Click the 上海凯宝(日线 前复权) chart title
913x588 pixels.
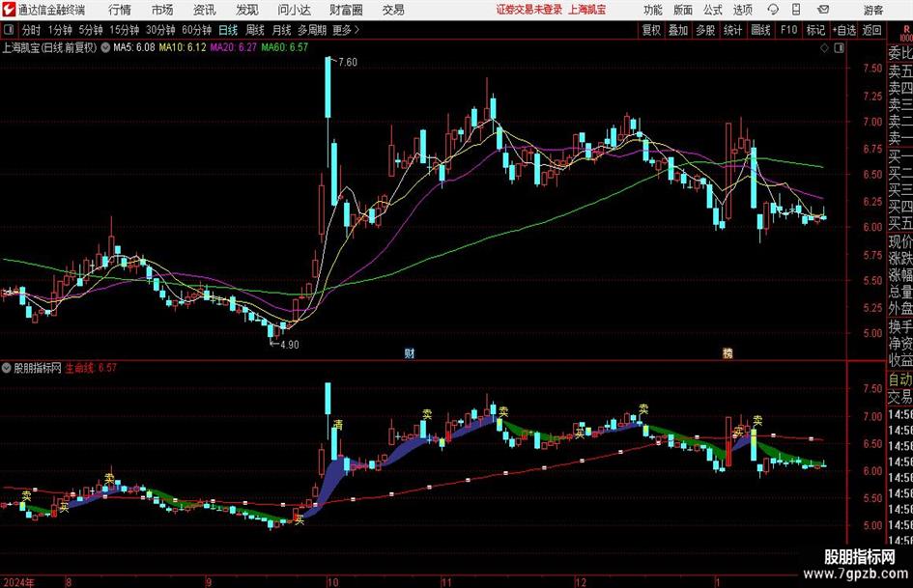click(x=49, y=47)
